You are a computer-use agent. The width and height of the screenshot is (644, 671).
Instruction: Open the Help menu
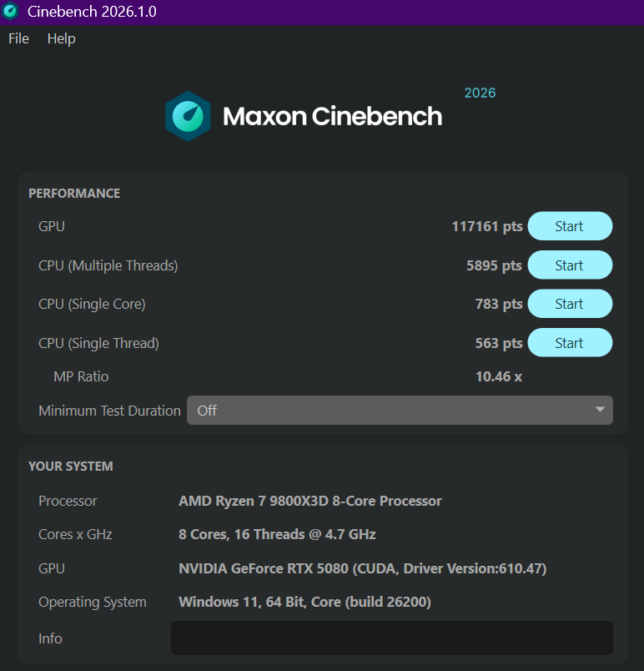(61, 38)
